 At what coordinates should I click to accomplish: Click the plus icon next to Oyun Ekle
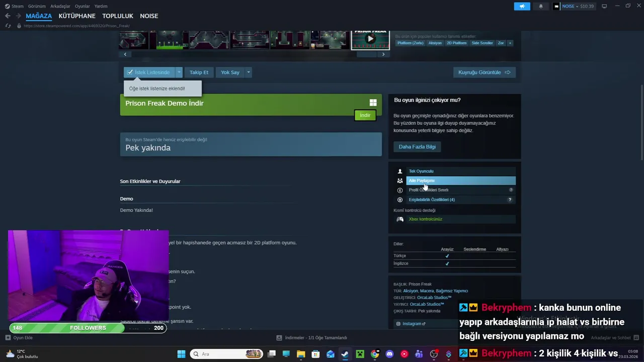(x=8, y=337)
